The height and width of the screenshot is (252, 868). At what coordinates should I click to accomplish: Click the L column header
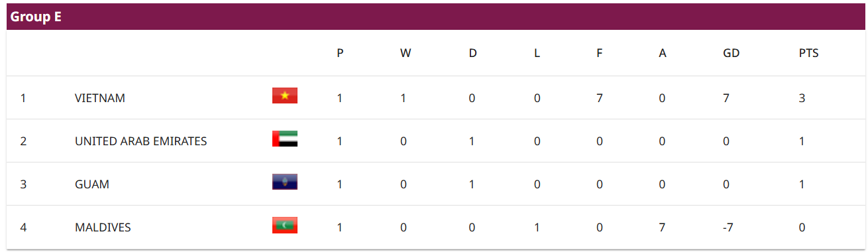coord(537,54)
